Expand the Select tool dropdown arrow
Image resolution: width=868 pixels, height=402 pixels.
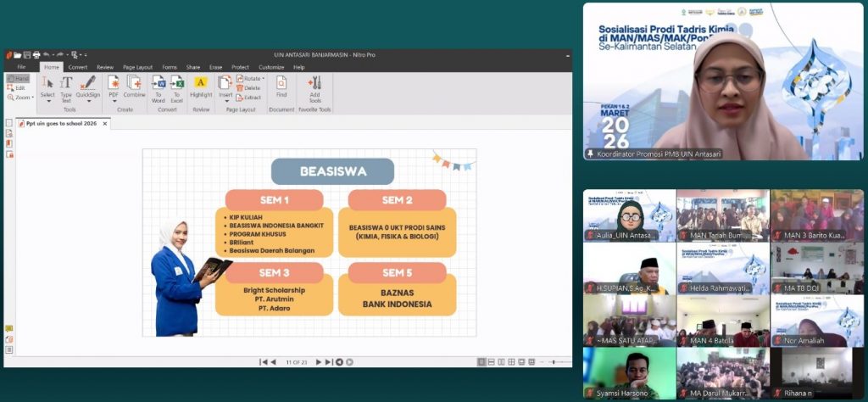tap(47, 101)
